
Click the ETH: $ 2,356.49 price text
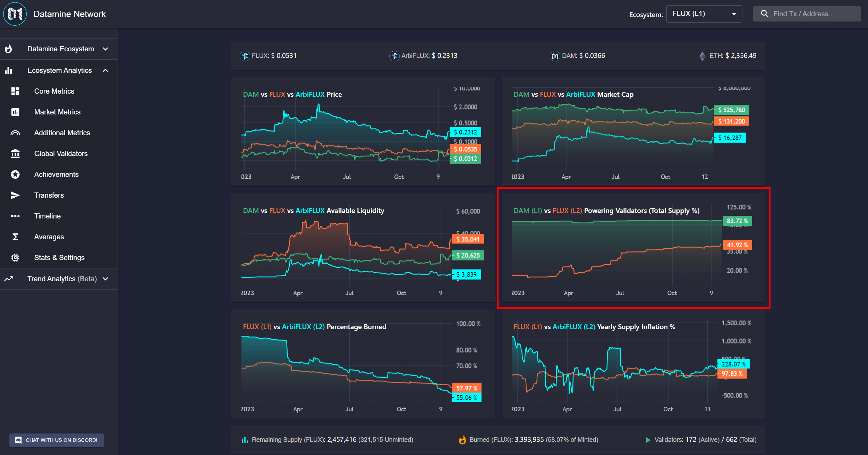pyautogui.click(x=733, y=56)
